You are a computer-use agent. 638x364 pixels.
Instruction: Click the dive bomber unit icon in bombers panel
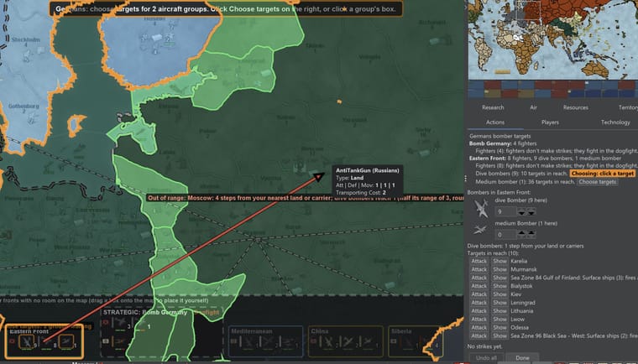(x=480, y=208)
